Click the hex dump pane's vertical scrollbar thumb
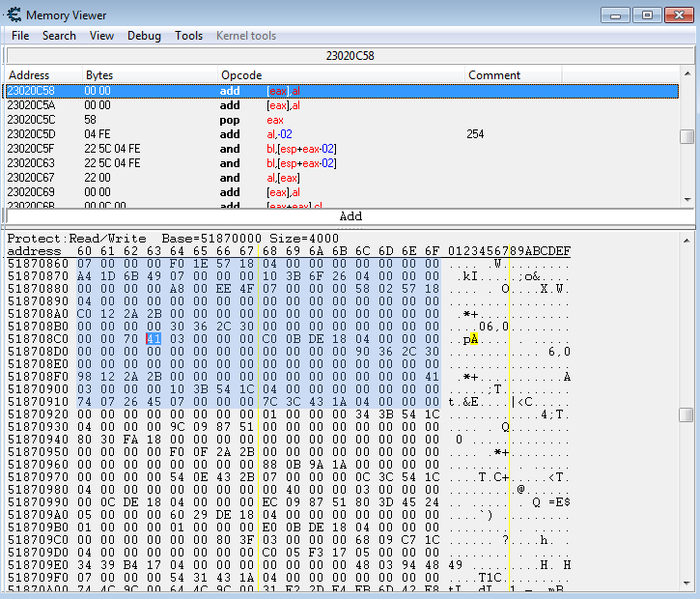The width and height of the screenshot is (700, 599). [x=686, y=414]
